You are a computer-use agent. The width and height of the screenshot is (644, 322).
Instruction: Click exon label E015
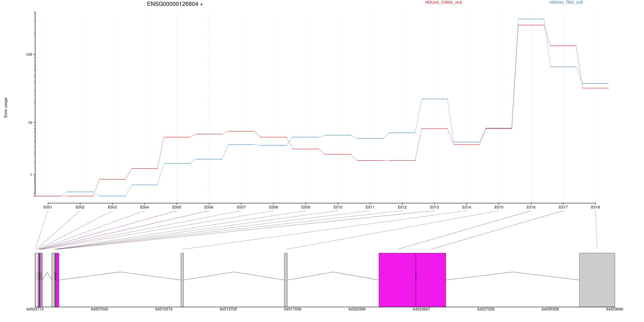[499, 207]
